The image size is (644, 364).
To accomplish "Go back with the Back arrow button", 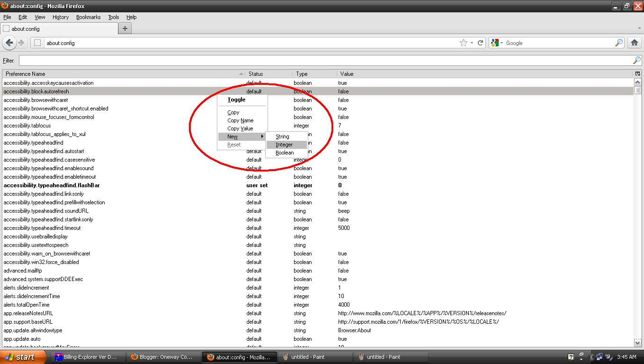I will point(9,43).
